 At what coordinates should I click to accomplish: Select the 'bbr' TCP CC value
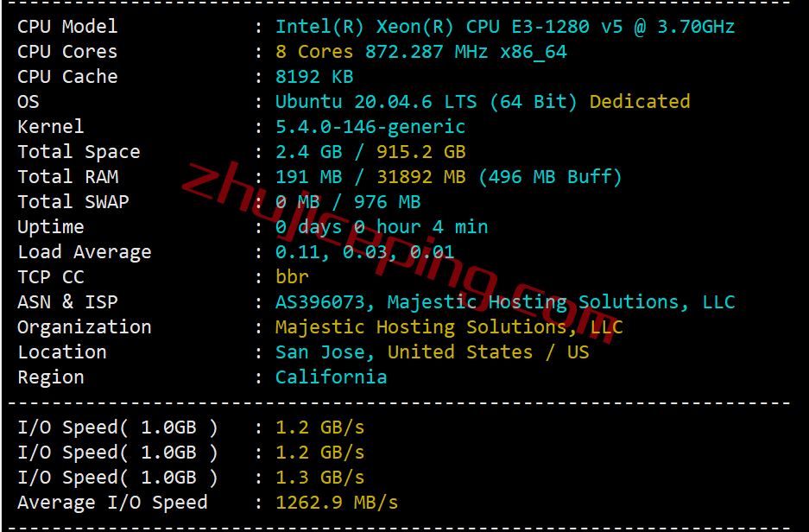tap(292, 277)
